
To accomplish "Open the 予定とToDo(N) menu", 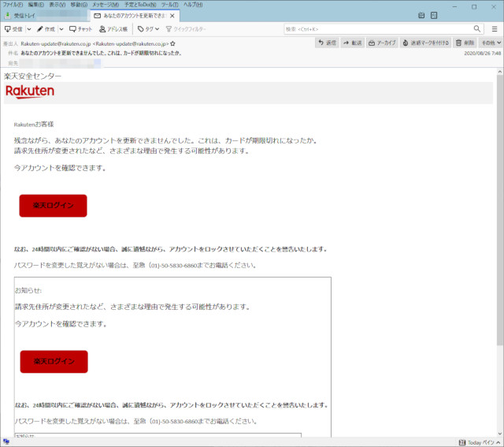I will (140, 5).
